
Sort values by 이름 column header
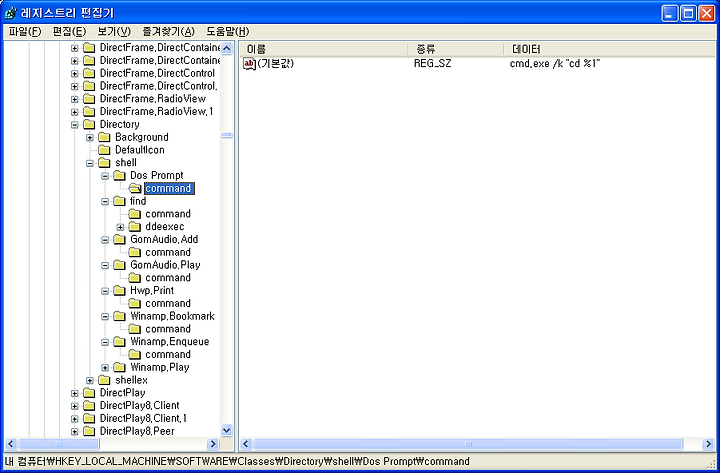point(324,49)
